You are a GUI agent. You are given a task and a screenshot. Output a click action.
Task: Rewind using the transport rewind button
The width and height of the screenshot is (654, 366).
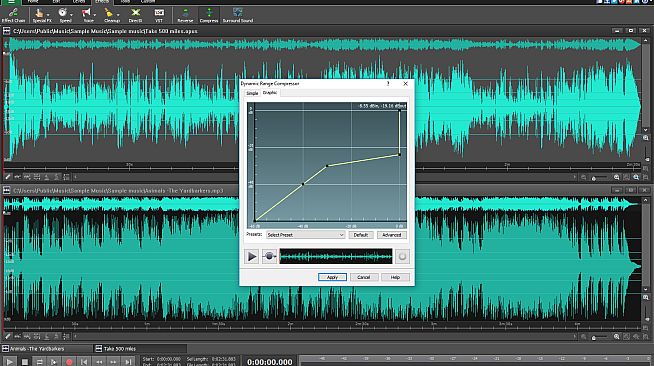coord(99,362)
